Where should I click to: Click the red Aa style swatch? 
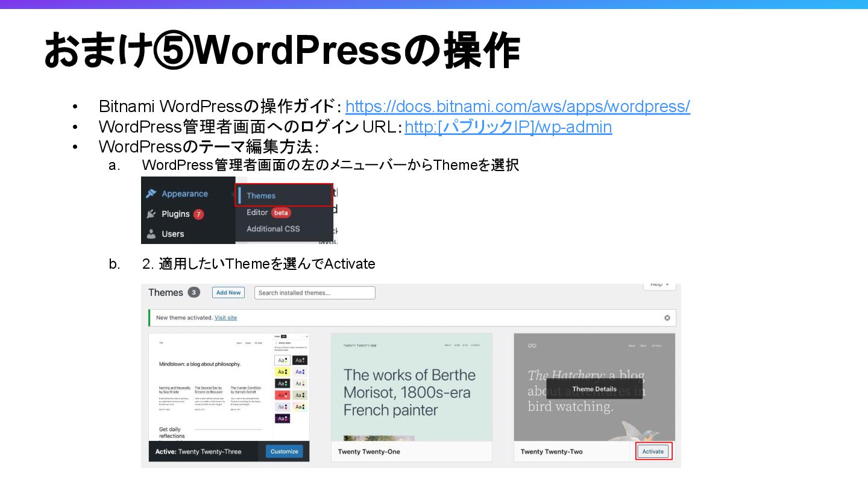tap(282, 395)
